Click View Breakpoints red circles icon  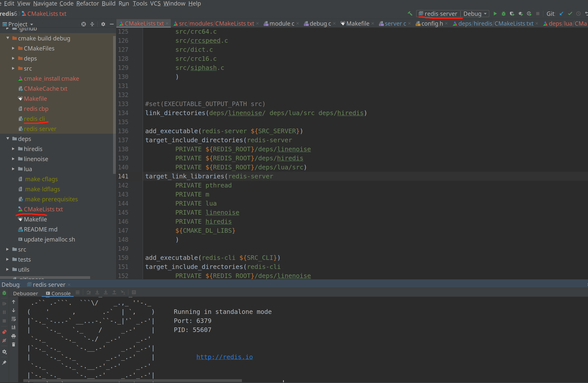coord(4,332)
